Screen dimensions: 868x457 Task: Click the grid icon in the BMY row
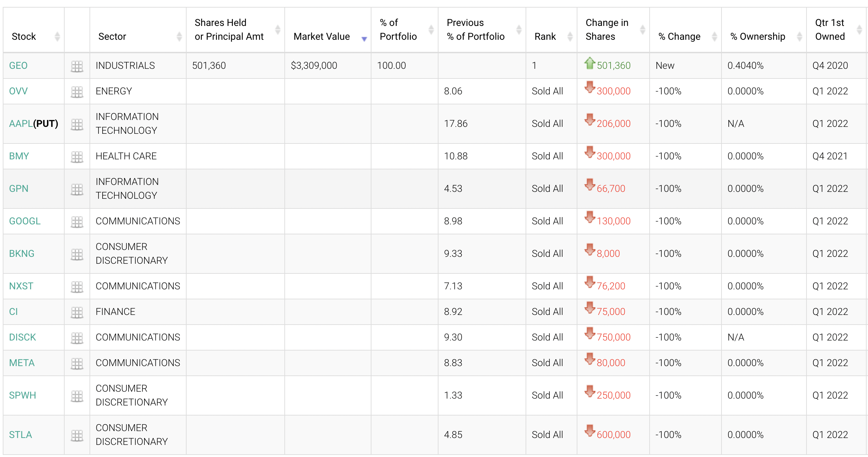coord(77,157)
